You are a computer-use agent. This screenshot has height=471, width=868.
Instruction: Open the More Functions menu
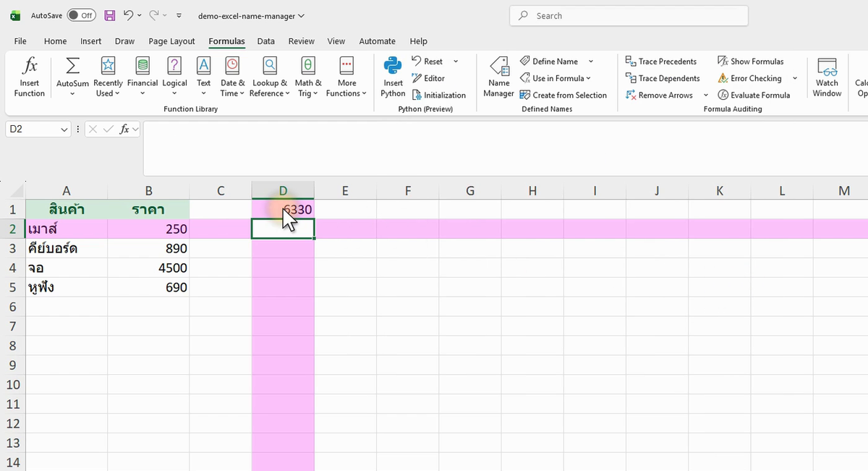click(x=346, y=78)
